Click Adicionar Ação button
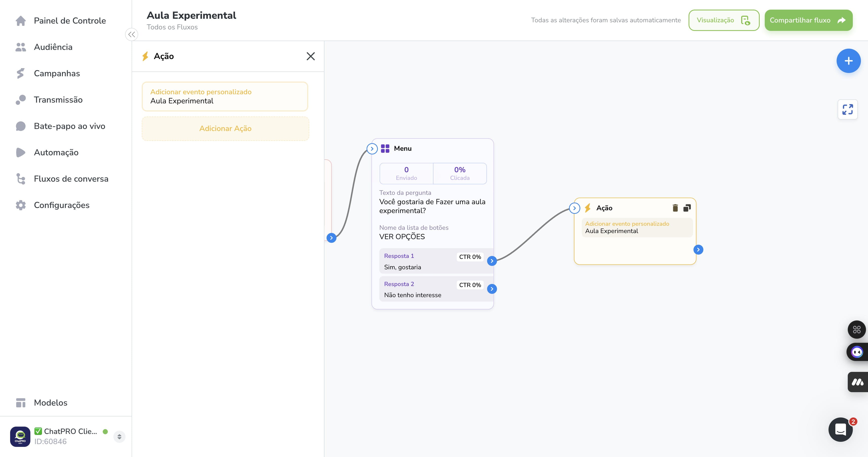 (x=225, y=128)
